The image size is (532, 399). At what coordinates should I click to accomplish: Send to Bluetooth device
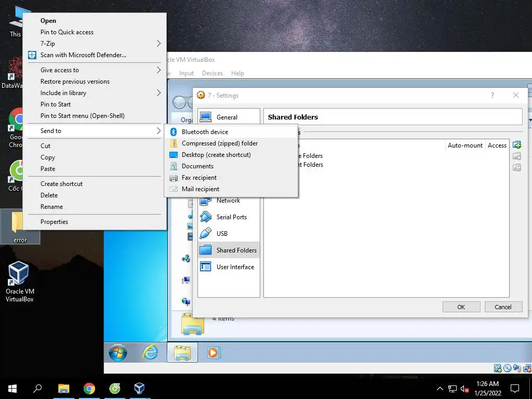pyautogui.click(x=231, y=131)
